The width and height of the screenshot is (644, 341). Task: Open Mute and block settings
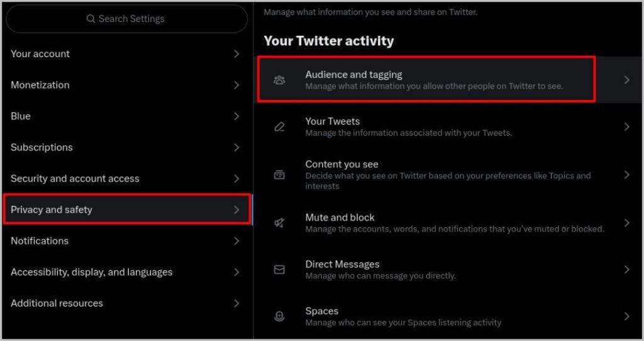click(448, 223)
